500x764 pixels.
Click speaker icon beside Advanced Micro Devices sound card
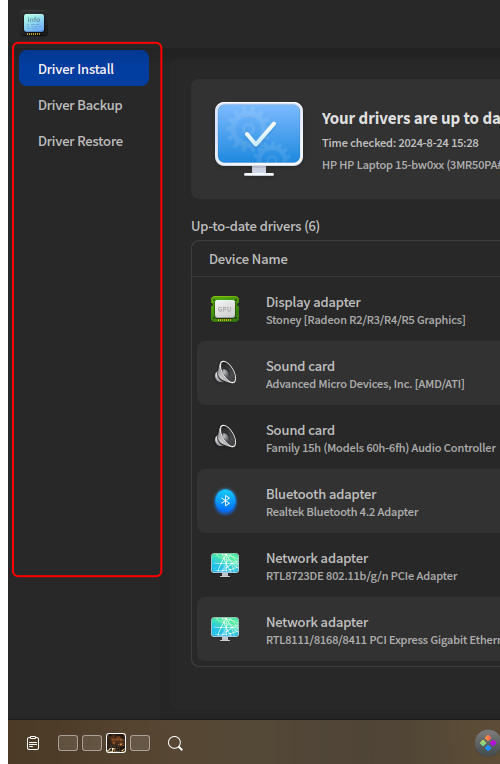click(225, 373)
